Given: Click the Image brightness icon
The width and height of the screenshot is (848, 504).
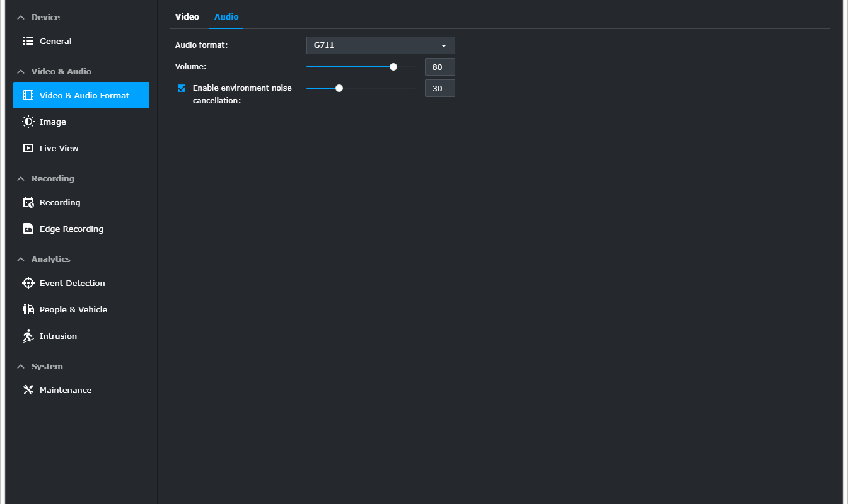Looking at the screenshot, I should click(28, 122).
